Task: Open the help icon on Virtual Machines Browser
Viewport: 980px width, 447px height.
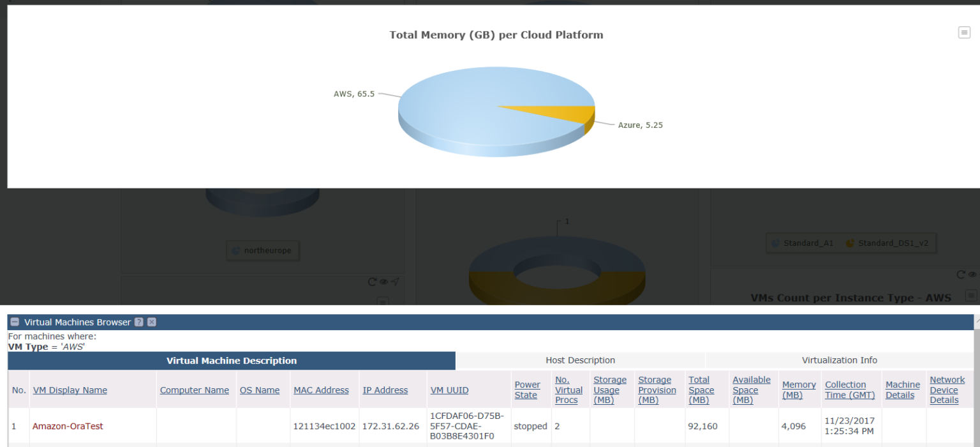Action: (139, 322)
